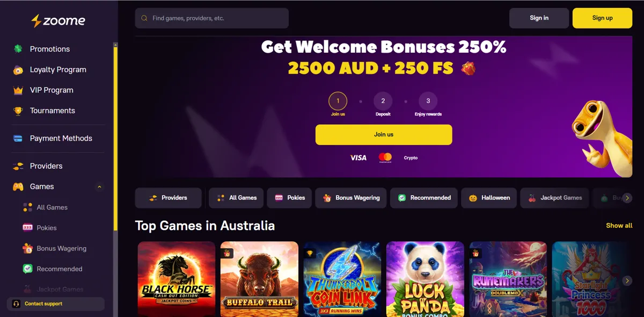Click the Show all link

point(619,226)
